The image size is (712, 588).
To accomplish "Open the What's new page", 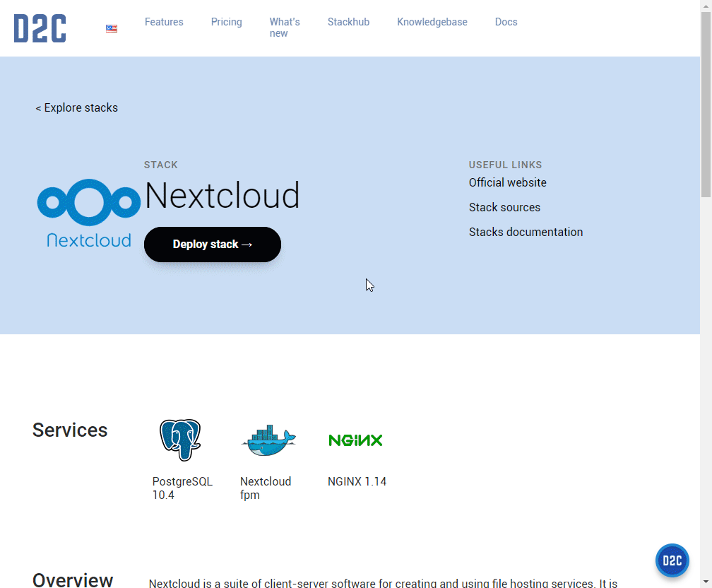I will pos(285,28).
